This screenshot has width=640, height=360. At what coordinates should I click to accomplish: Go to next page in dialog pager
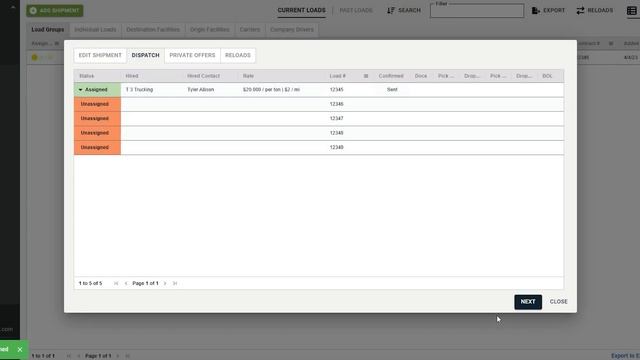(165, 283)
